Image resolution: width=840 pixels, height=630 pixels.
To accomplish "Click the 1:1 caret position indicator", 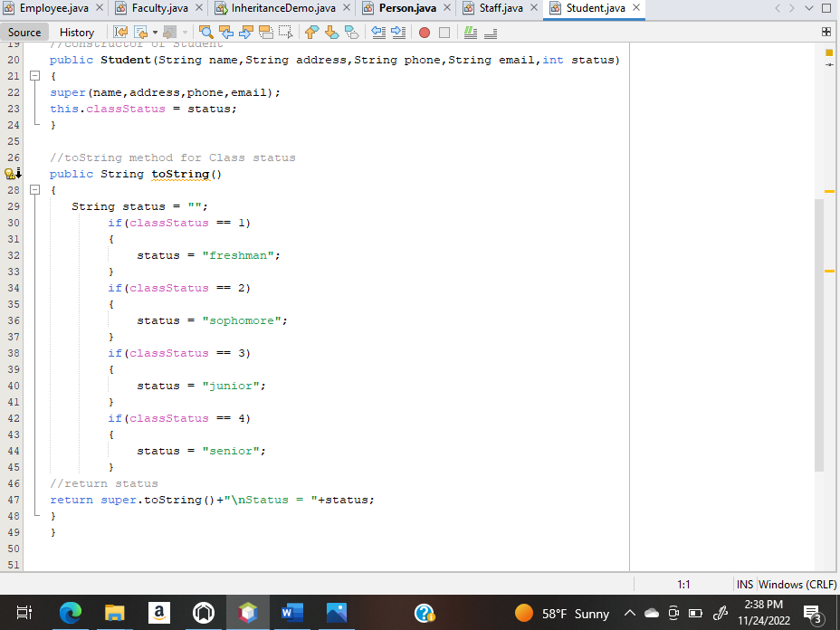I will pyautogui.click(x=683, y=585).
